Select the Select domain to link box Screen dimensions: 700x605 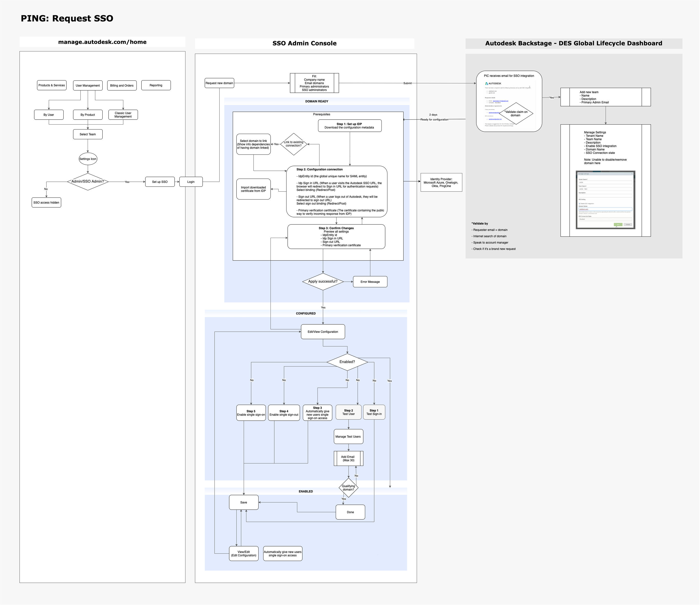[253, 144]
